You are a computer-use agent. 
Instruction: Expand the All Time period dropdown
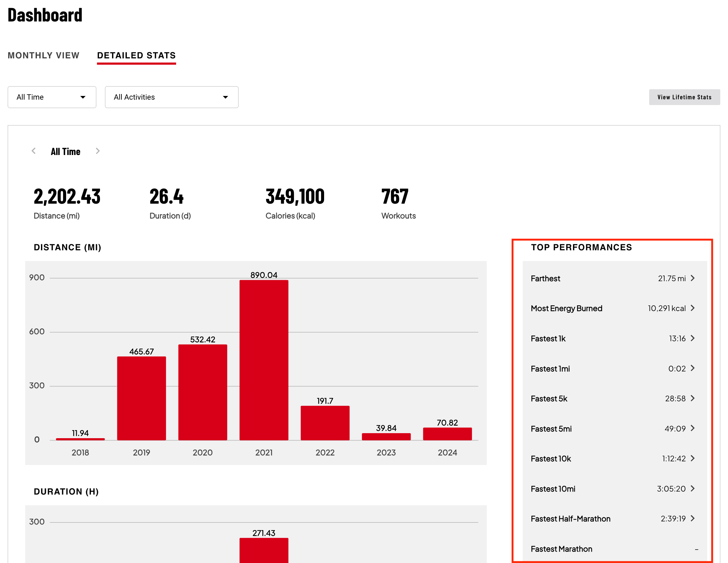pos(52,97)
